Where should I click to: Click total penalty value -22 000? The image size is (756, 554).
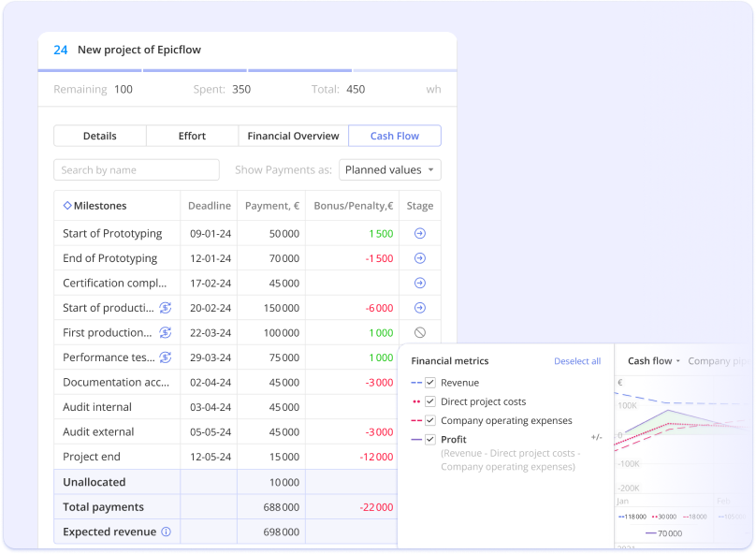pos(376,507)
